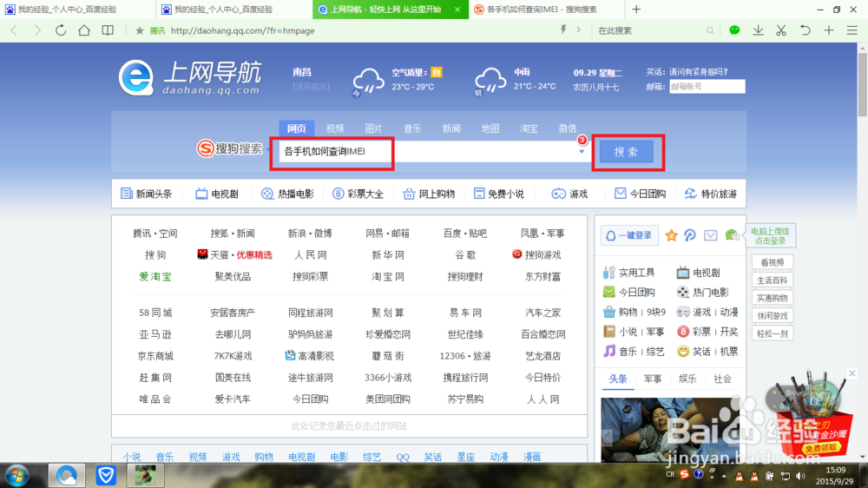
Task: Open the blue shield security app in taskbar
Action: [x=105, y=476]
